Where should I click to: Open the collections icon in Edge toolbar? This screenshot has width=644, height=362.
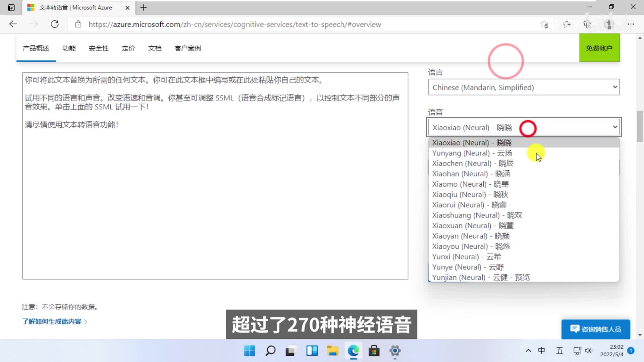(587, 24)
